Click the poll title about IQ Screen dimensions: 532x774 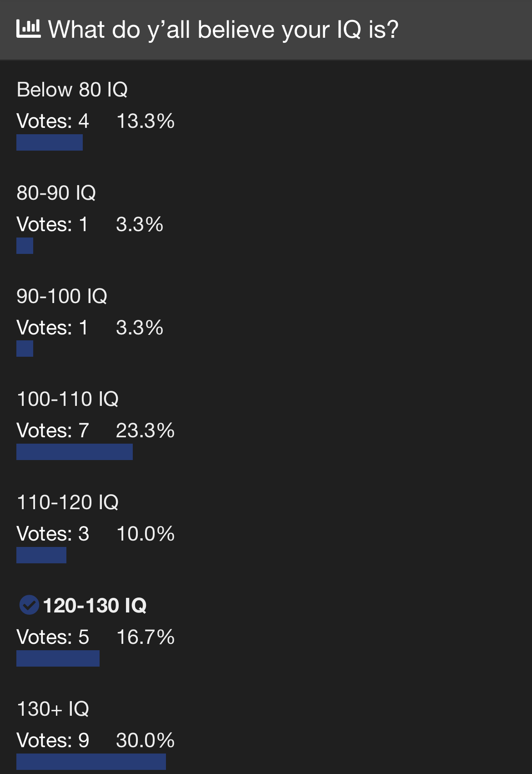pyautogui.click(x=223, y=30)
